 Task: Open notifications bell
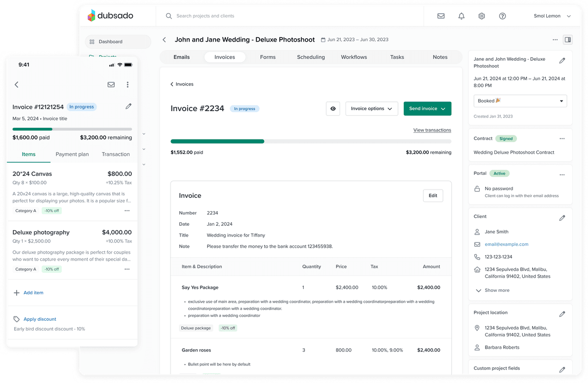[x=461, y=16]
